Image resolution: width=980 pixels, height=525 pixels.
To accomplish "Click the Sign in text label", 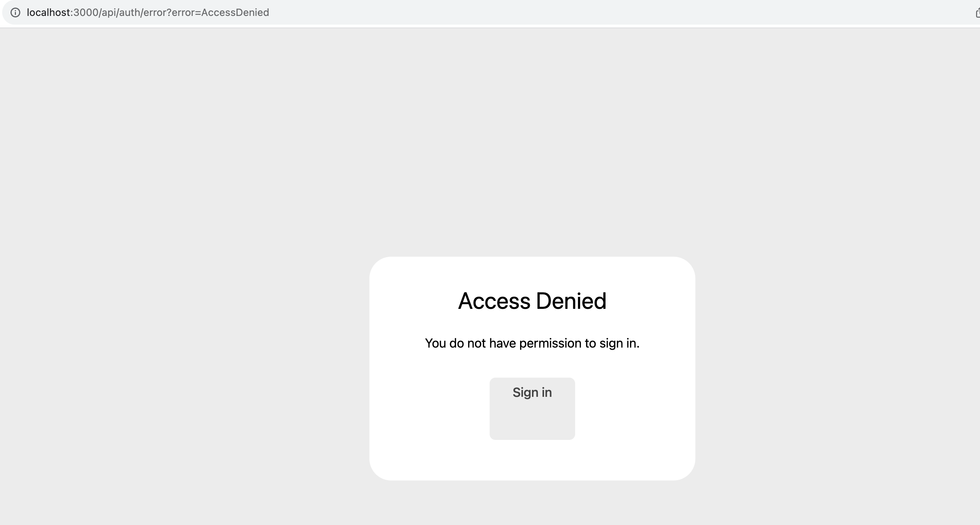I will click(532, 392).
